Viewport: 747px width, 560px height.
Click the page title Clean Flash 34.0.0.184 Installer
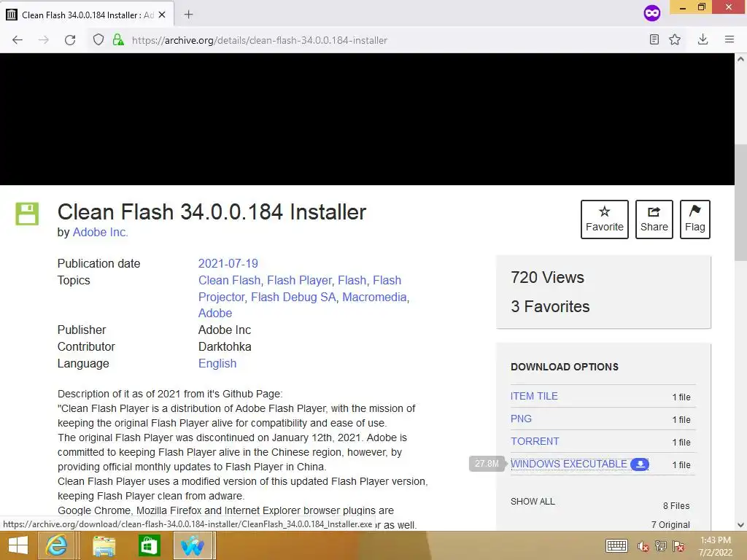click(212, 212)
